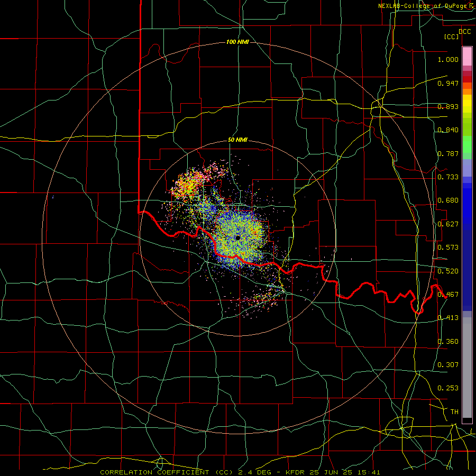The width and height of the screenshot is (476, 476).
Task: Click the pink-yellow echo cluster northwest of radar
Action: coord(189,184)
